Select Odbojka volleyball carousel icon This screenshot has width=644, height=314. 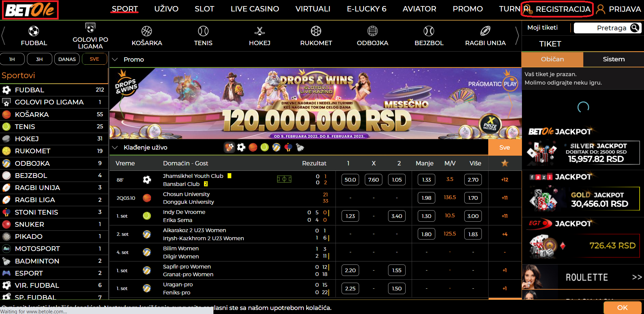coord(373,31)
